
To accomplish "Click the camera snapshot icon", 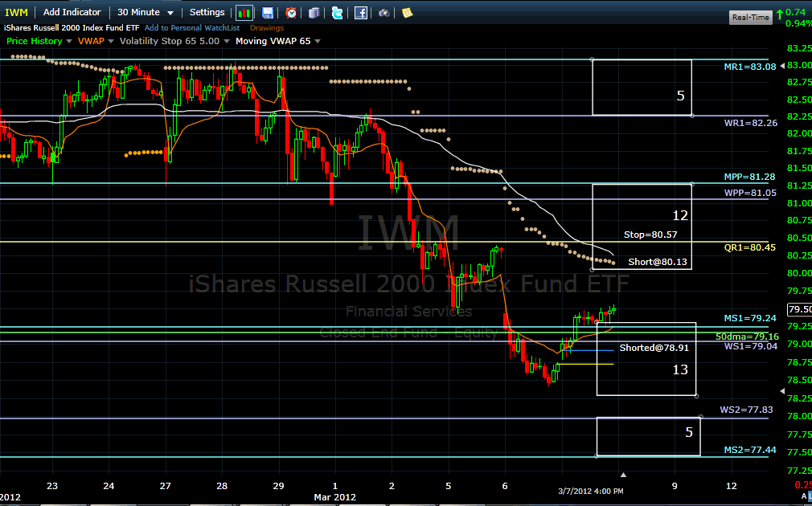I will click(x=383, y=13).
